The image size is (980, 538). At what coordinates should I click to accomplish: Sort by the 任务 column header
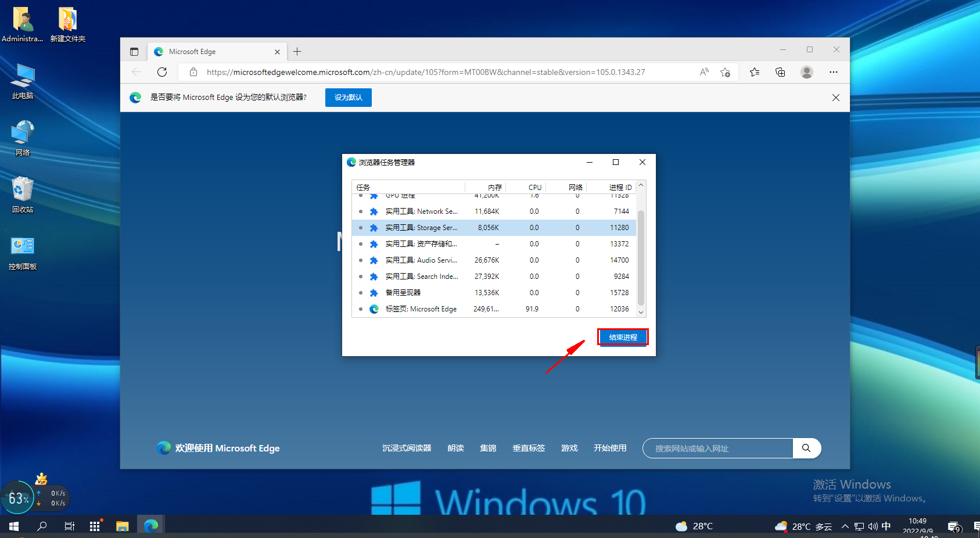coord(408,187)
